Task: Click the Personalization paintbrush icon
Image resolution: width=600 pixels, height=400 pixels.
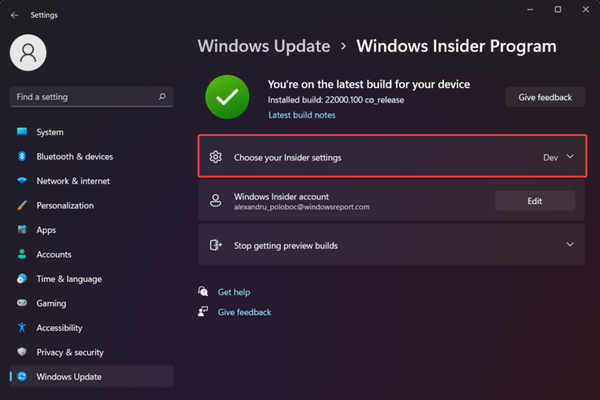Action: (x=21, y=206)
